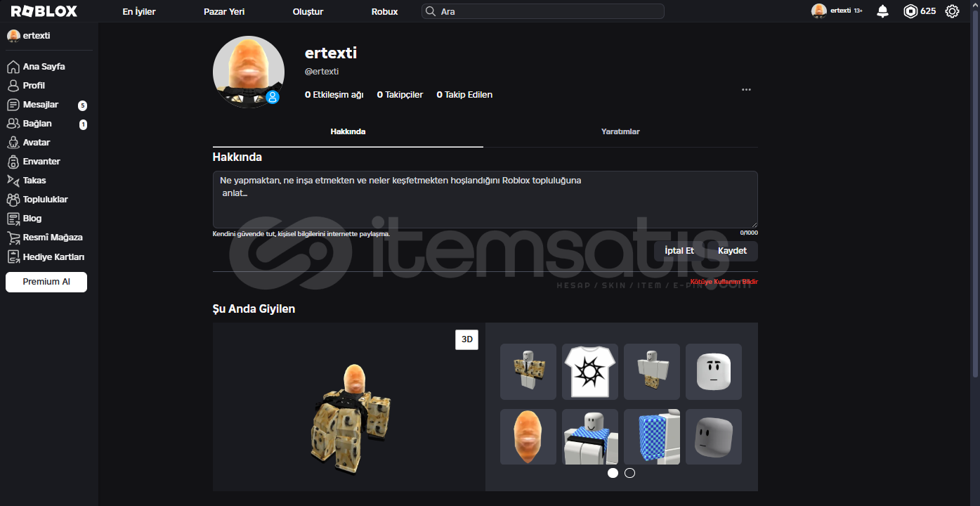This screenshot has height=506, width=980.
Task: Select the second carousel page dot
Action: click(x=629, y=473)
